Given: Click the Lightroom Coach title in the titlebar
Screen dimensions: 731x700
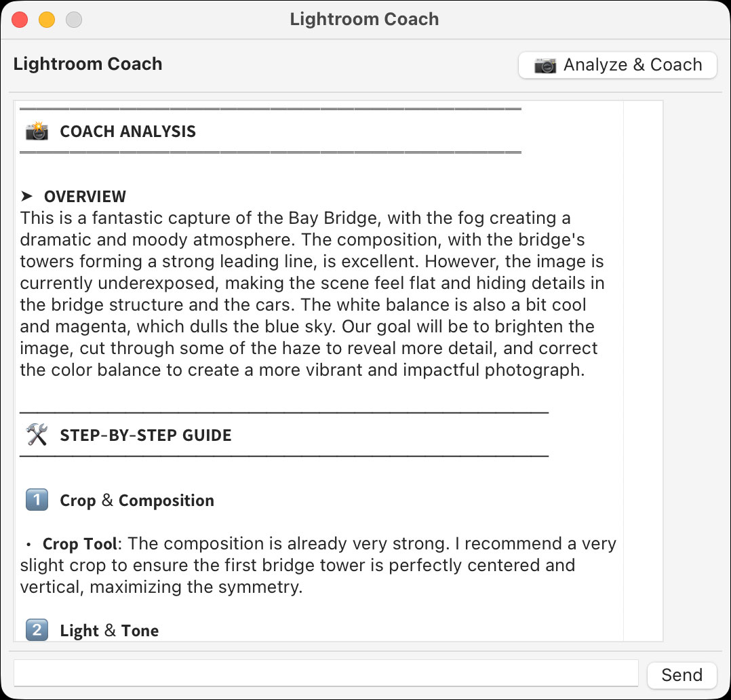Looking at the screenshot, I should [365, 19].
